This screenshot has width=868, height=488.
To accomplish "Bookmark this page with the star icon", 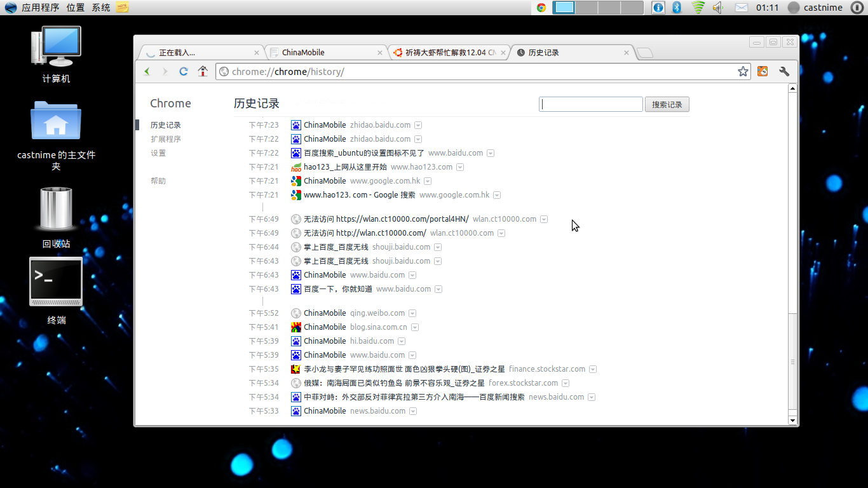I will pyautogui.click(x=743, y=71).
